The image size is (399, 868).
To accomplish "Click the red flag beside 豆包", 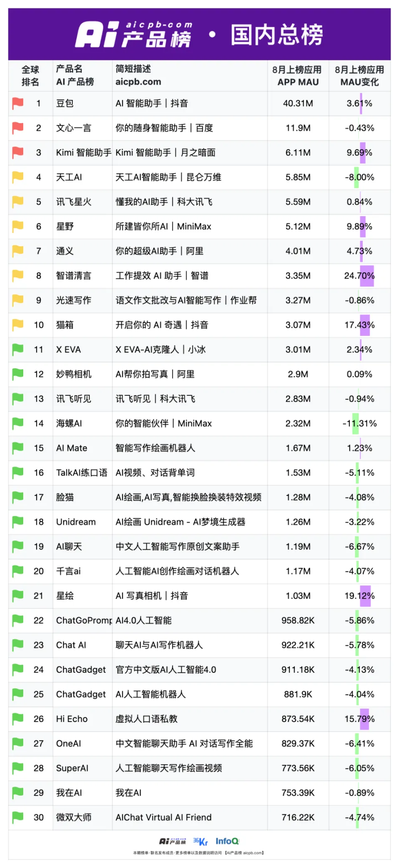I will tap(18, 103).
